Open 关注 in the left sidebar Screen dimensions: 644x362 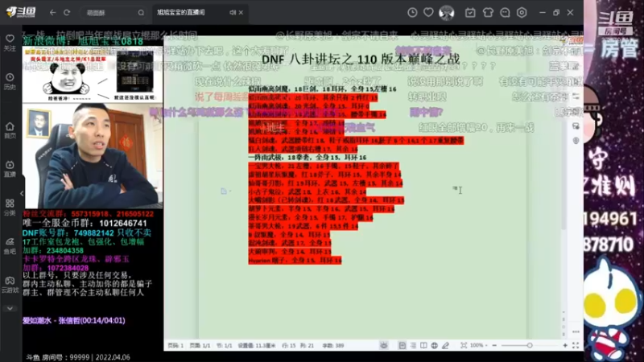(x=10, y=43)
